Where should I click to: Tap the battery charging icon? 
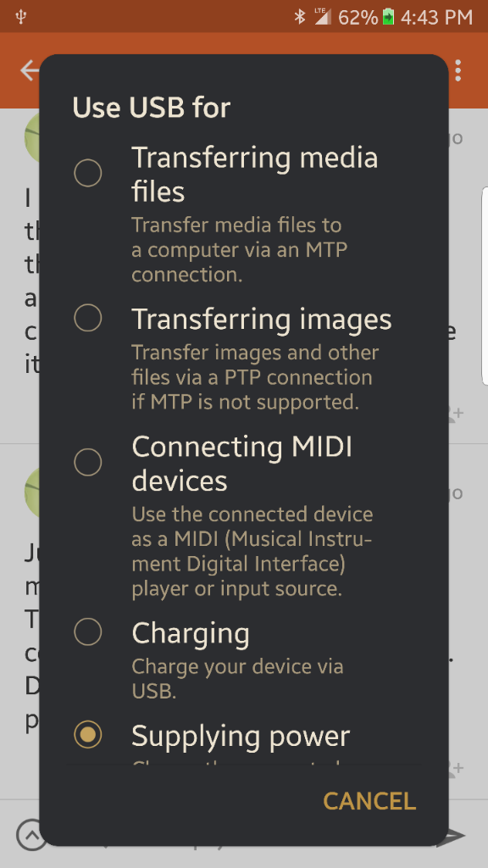388,17
